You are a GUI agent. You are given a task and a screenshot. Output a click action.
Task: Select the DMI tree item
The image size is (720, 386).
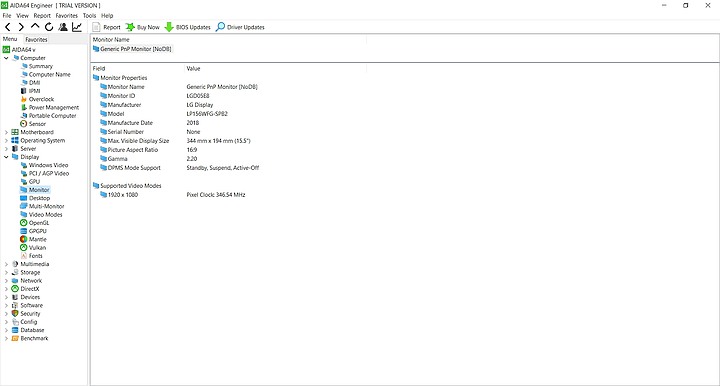(x=34, y=83)
